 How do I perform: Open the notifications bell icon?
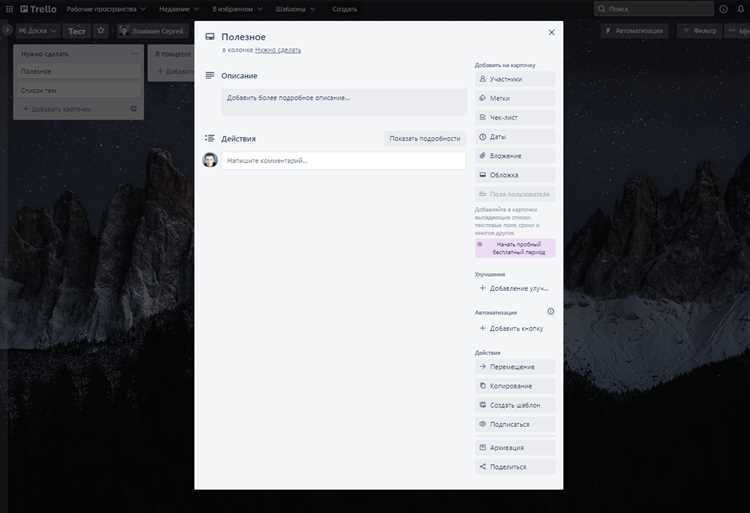coord(741,9)
